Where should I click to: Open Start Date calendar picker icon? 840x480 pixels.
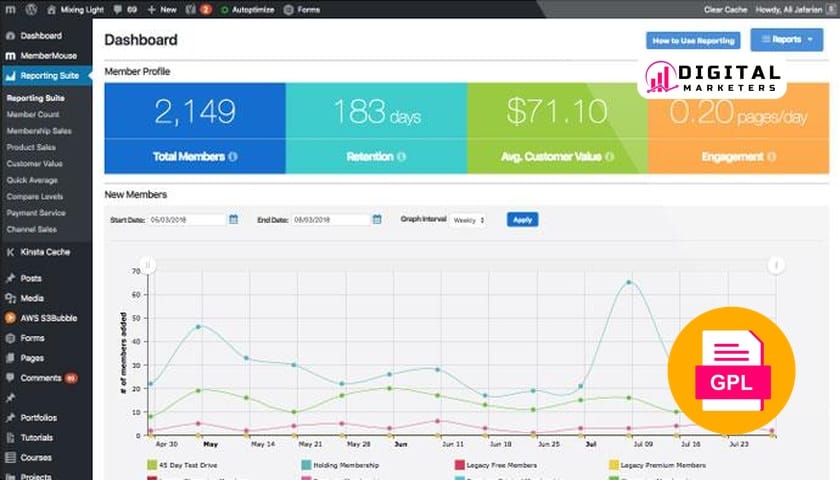(233, 219)
